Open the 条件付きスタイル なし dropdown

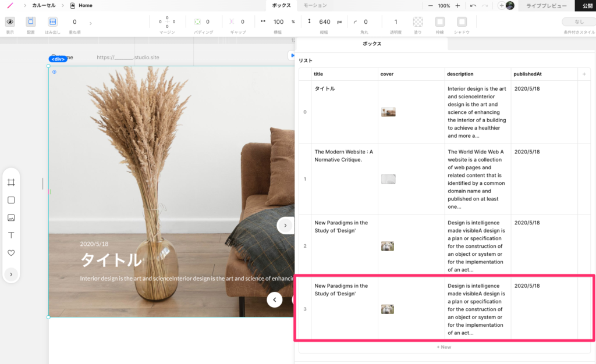click(579, 22)
